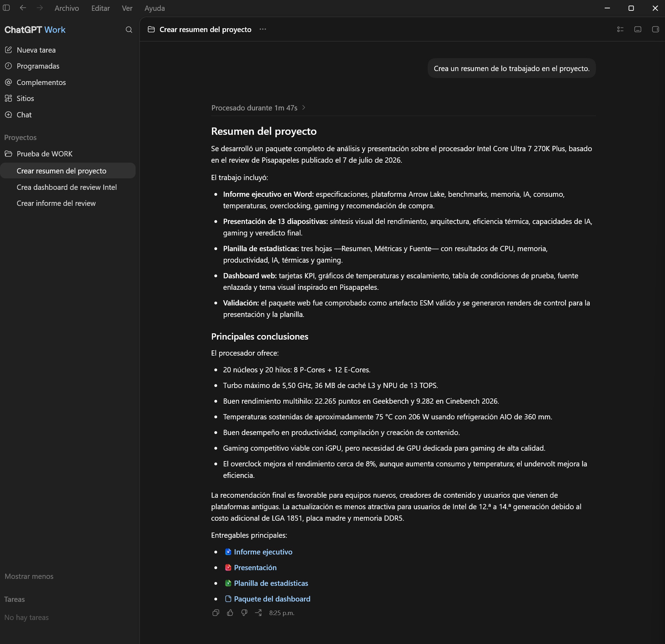Toggle the right side panel icon
The width and height of the screenshot is (665, 644).
tap(656, 29)
